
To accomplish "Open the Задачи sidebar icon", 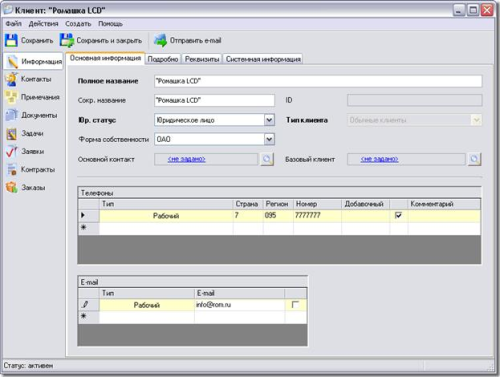I will point(12,134).
